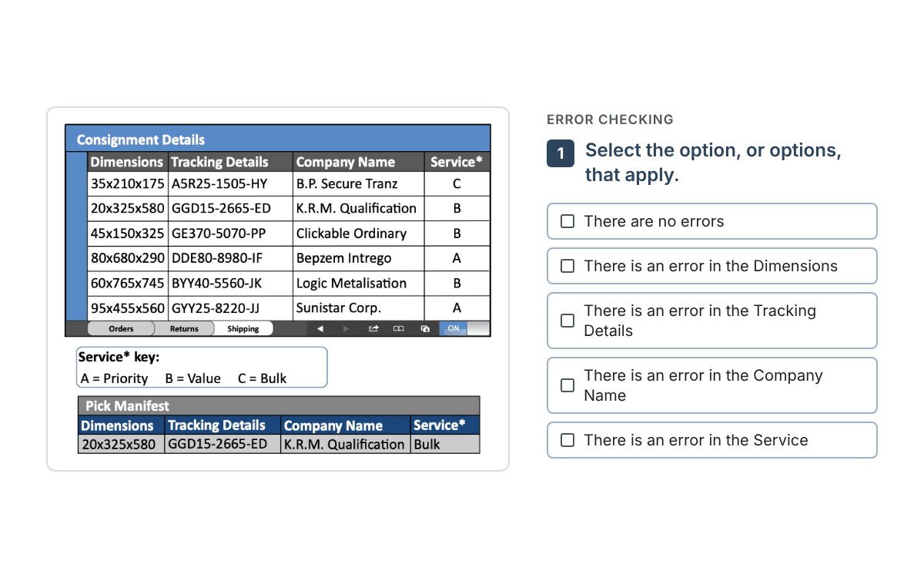The image size is (924, 578).
Task: Click tracking cell 'DDE80-8980-IF'
Action: [230, 258]
